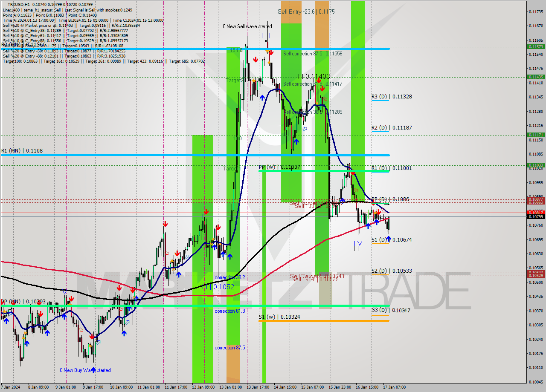Click the 'S1 (w) | 0.10324' weekly label
Screen dimensions: 546x392
coord(279,317)
